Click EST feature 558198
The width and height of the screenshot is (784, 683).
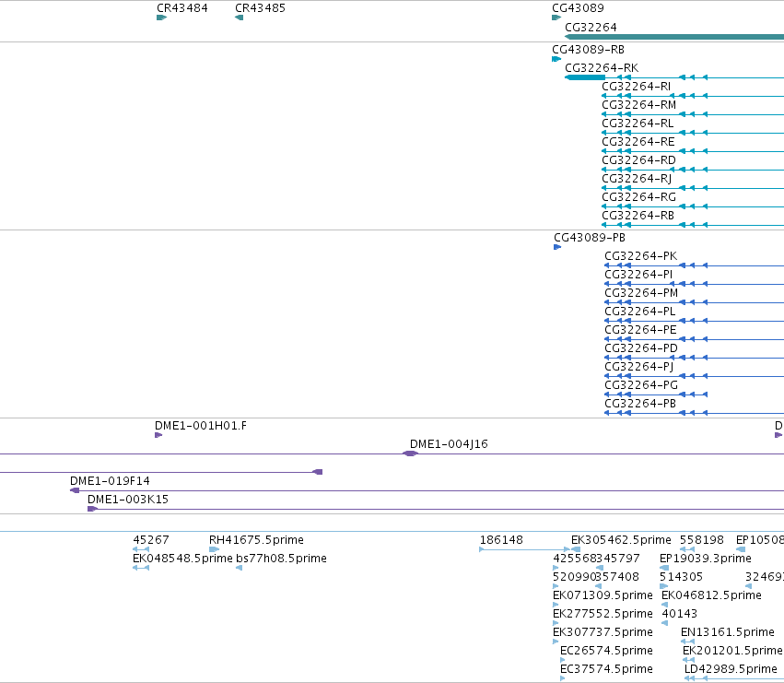687,549
